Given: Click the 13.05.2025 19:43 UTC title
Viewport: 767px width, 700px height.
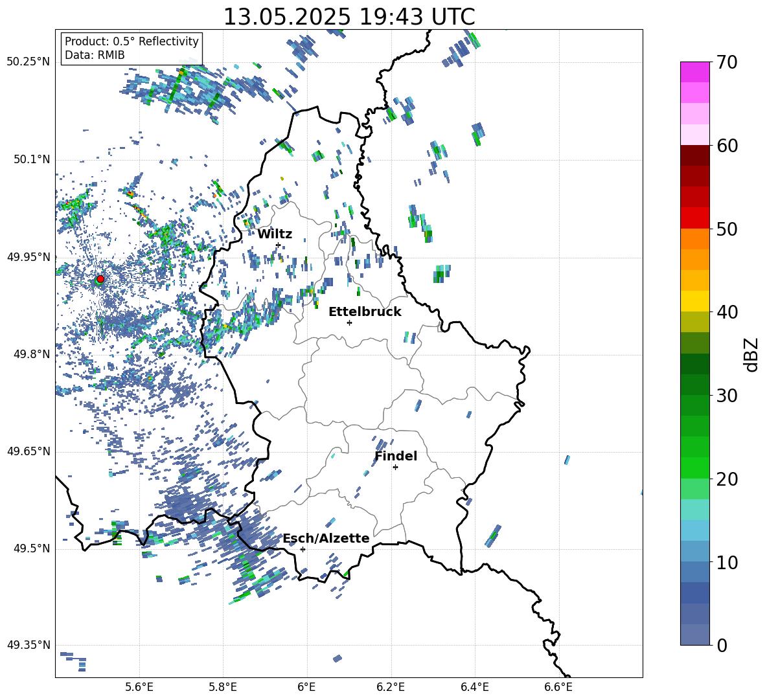Looking at the screenshot, I should coord(349,17).
